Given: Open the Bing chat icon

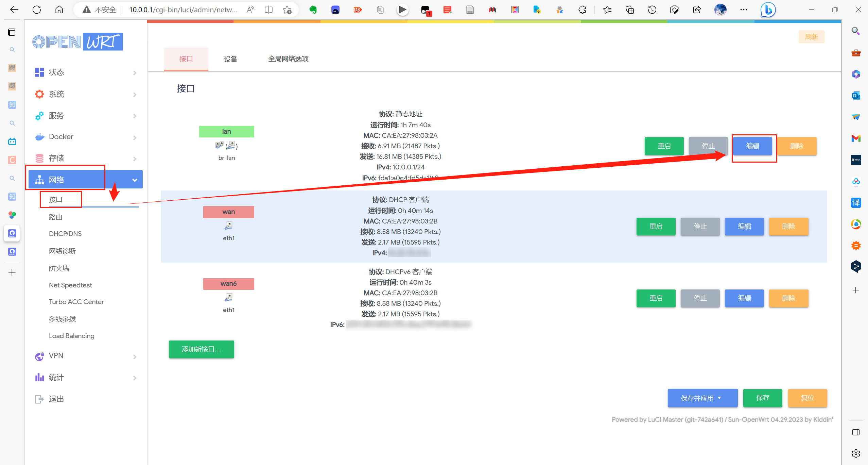Looking at the screenshot, I should pyautogui.click(x=768, y=10).
